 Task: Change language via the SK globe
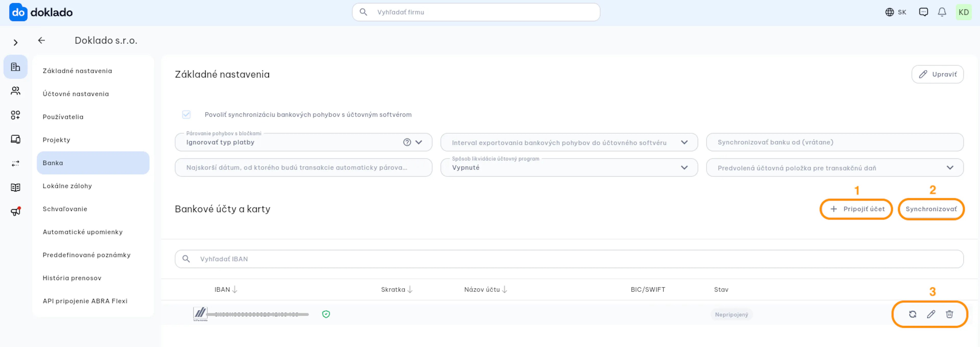click(x=896, y=12)
